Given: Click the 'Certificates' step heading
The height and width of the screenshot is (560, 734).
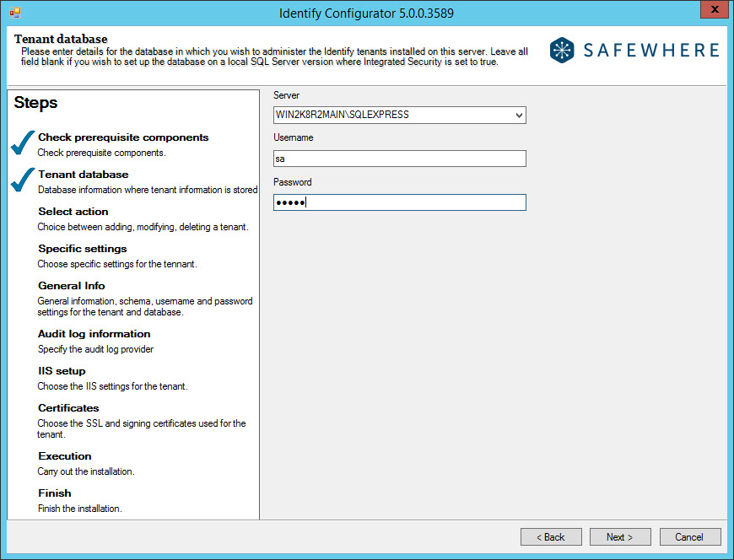Looking at the screenshot, I should pos(68,408).
